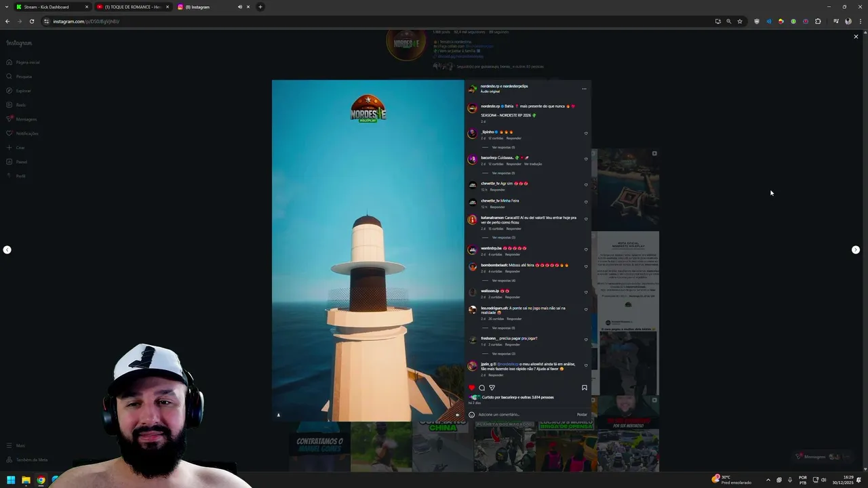This screenshot has height=488, width=868.
Task: Open the emoji picker in the comment box
Action: pos(472,414)
